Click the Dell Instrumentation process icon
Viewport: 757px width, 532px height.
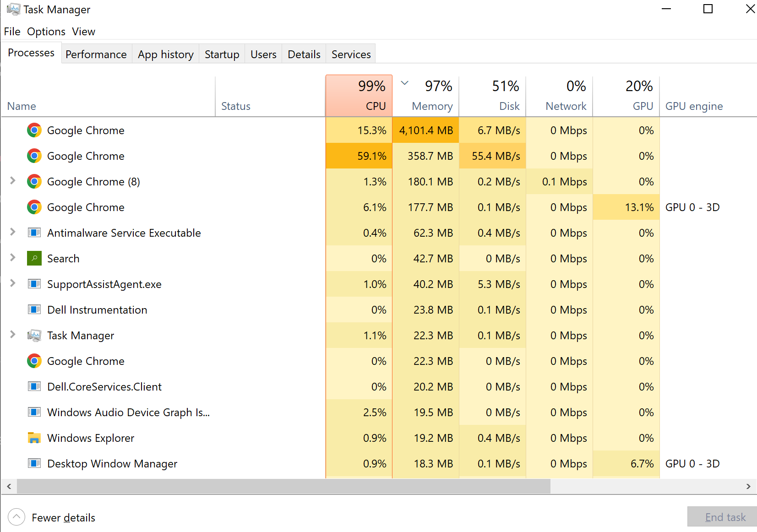coord(34,309)
